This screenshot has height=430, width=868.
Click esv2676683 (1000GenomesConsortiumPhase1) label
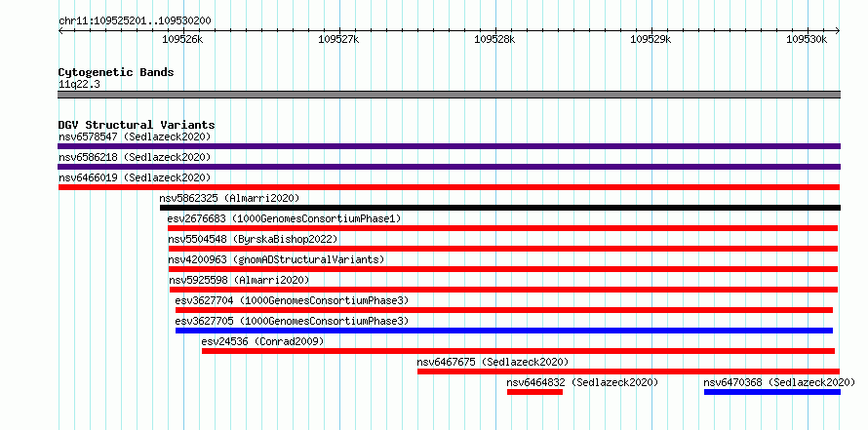284,218
